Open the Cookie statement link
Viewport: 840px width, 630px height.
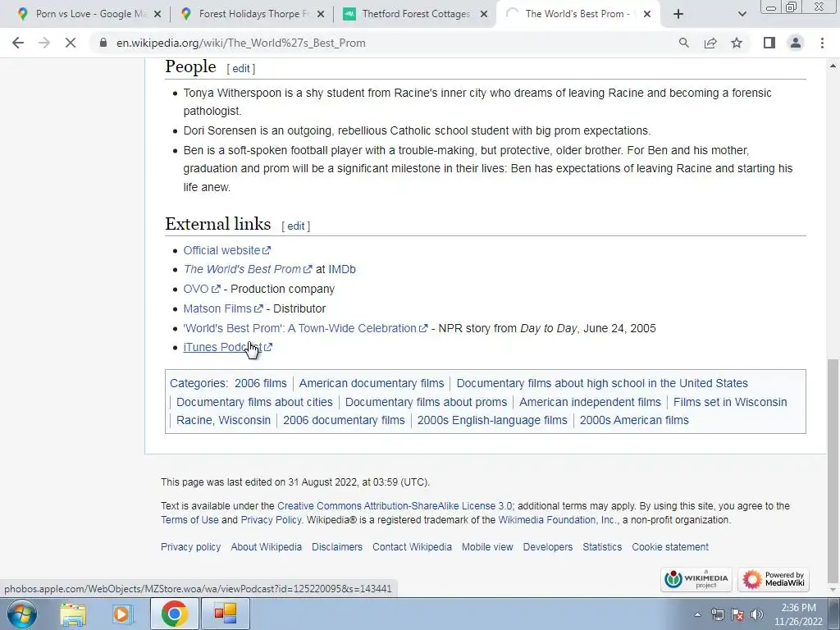click(670, 547)
